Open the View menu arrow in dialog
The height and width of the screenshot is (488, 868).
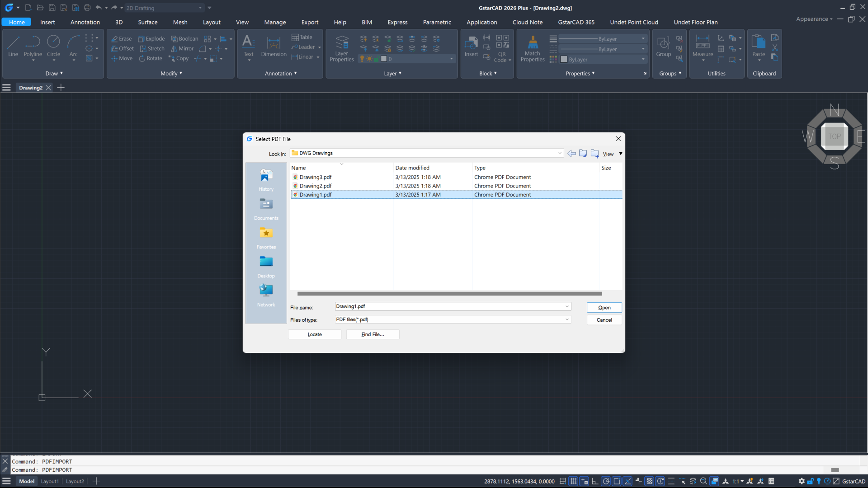pyautogui.click(x=621, y=154)
